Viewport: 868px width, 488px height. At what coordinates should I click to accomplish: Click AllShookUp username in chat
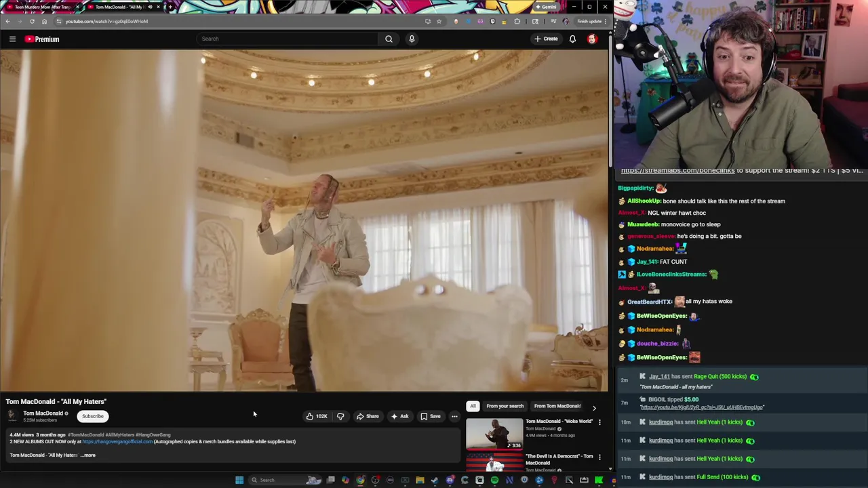click(644, 201)
